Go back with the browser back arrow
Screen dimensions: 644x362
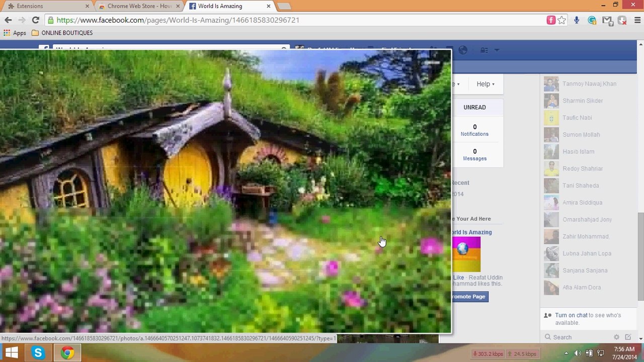[x=8, y=20]
